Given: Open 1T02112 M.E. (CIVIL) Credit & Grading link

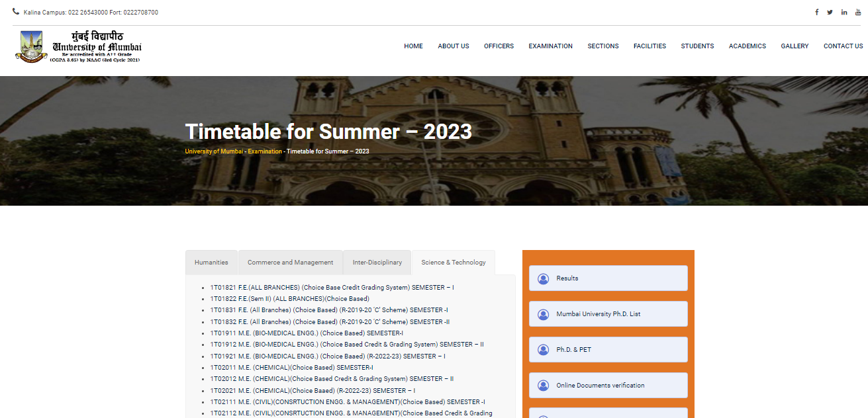Looking at the screenshot, I should [x=352, y=413].
